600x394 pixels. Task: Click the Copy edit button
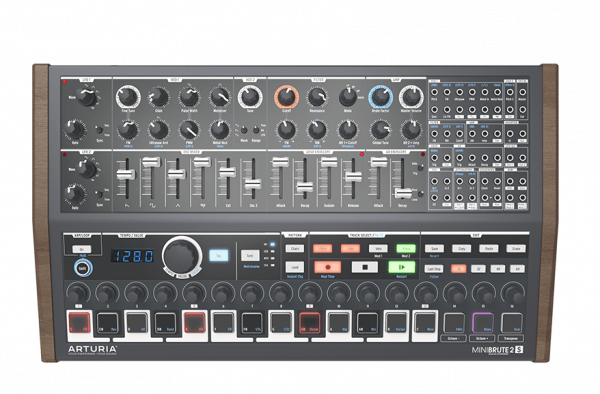(x=461, y=249)
